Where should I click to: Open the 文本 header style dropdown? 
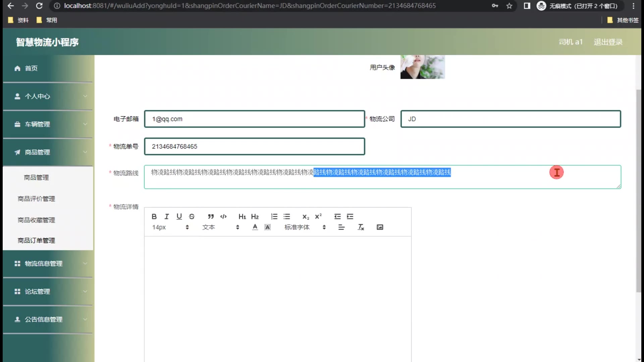[221, 227]
